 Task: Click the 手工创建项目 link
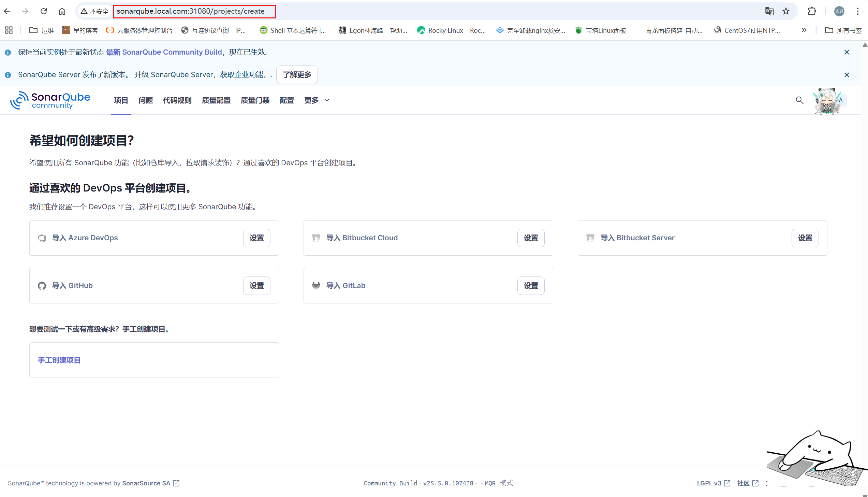[x=59, y=360]
